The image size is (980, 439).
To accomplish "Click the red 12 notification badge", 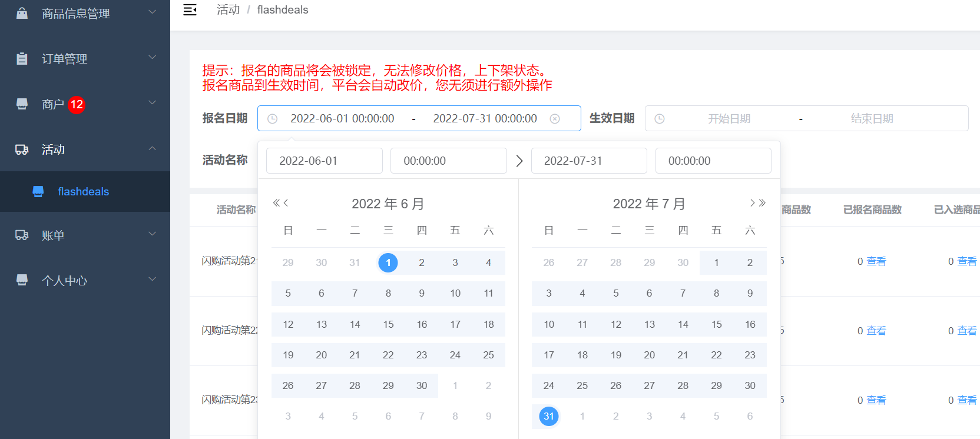I will (x=77, y=105).
